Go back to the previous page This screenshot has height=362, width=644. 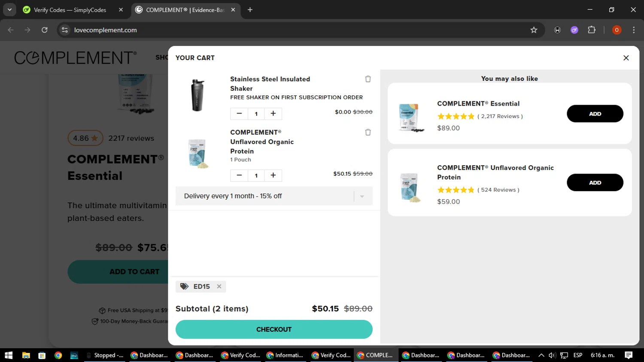11,30
